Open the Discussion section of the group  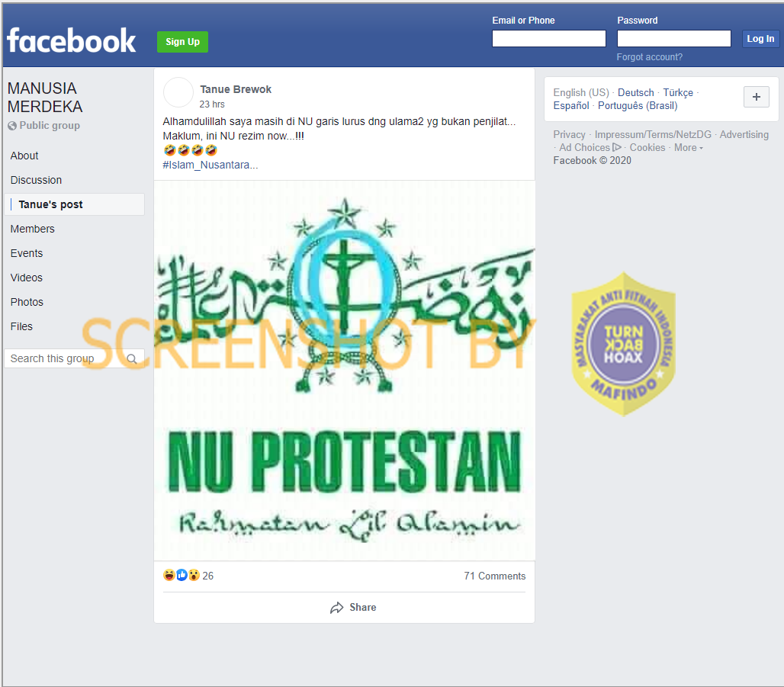pos(36,180)
